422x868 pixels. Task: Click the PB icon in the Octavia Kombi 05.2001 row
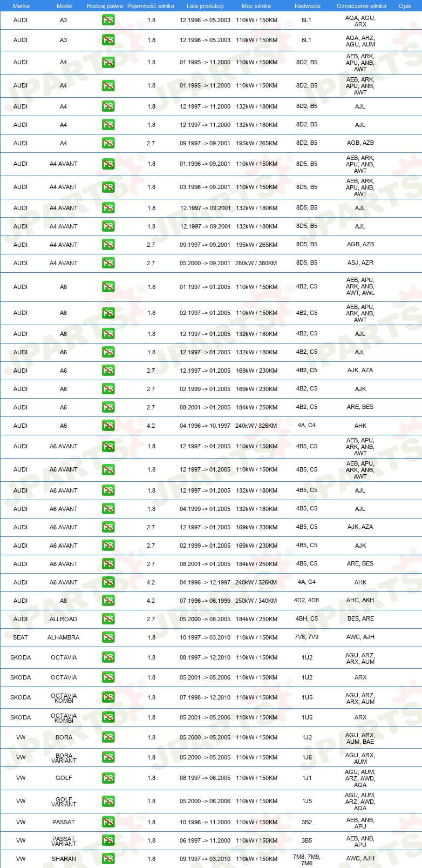(108, 717)
